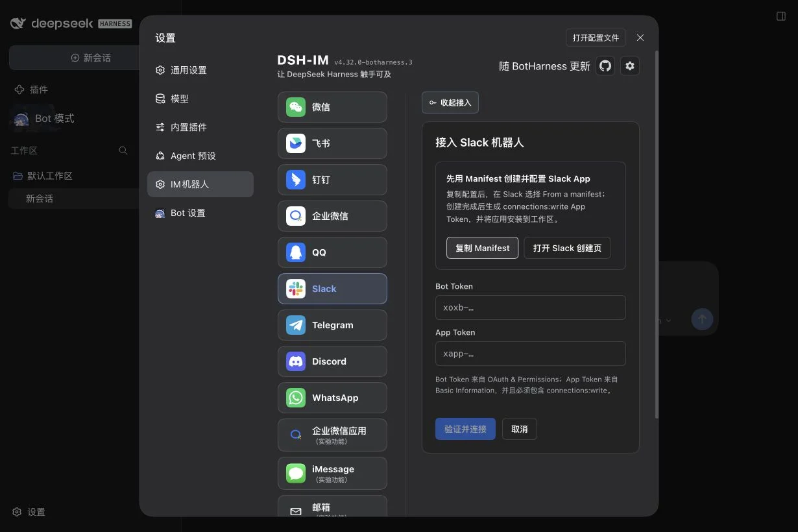Close the settings dialog
The width and height of the screenshot is (798, 532).
[640, 38]
